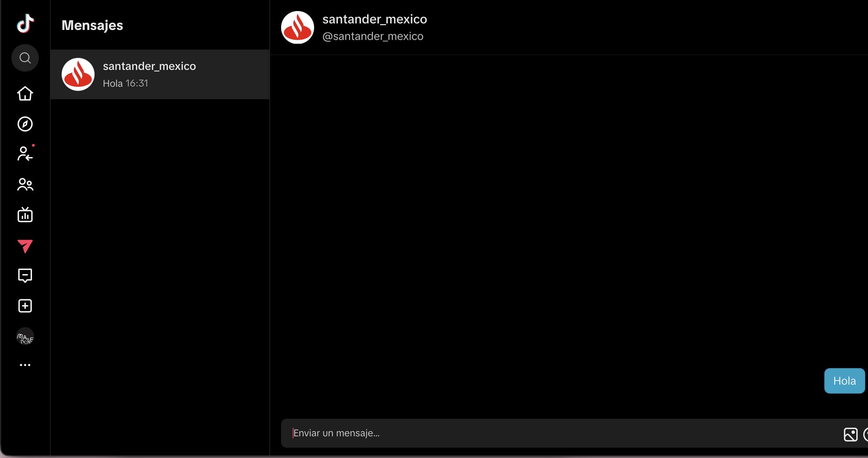
Task: Click the @santander_mexico handle
Action: click(x=373, y=36)
